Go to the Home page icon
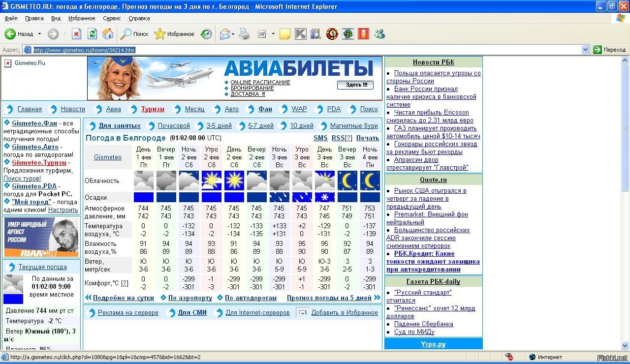Screen dimensions: 630x364 click(x=108, y=34)
